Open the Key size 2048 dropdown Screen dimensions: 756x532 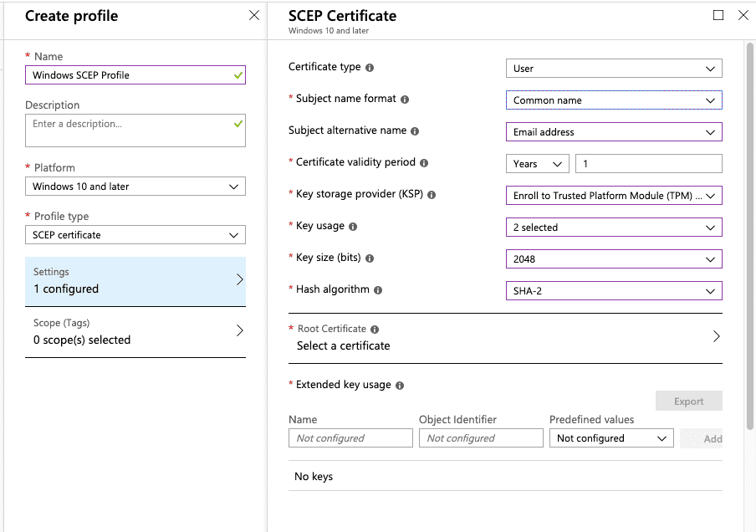click(x=614, y=259)
